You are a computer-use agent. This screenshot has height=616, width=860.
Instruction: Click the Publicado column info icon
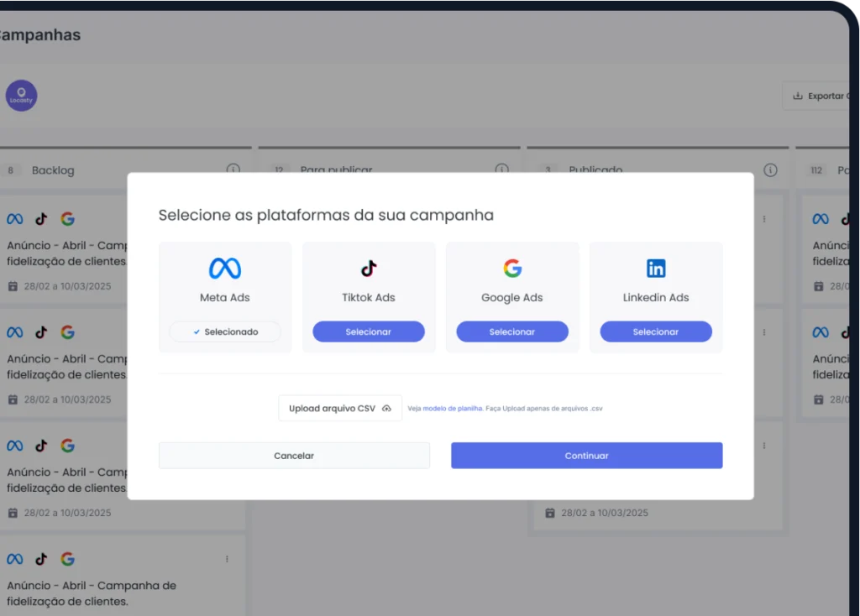point(771,170)
